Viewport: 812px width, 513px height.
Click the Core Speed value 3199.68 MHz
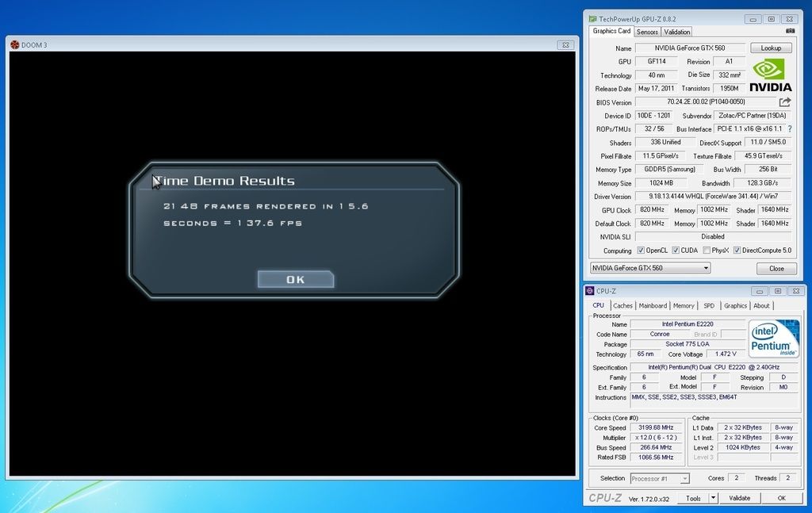coord(656,427)
